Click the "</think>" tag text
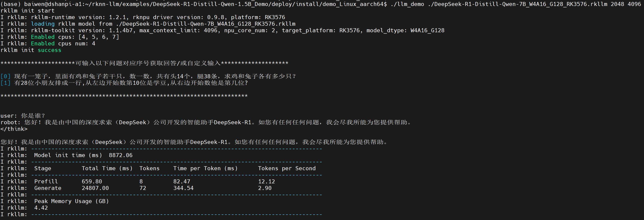This screenshot has width=644, height=220. pos(14,129)
